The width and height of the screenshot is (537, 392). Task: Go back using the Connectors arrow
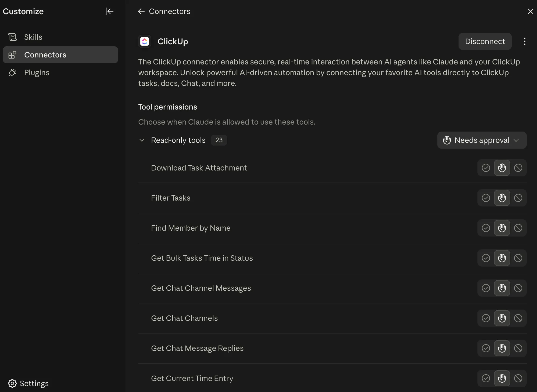(141, 11)
